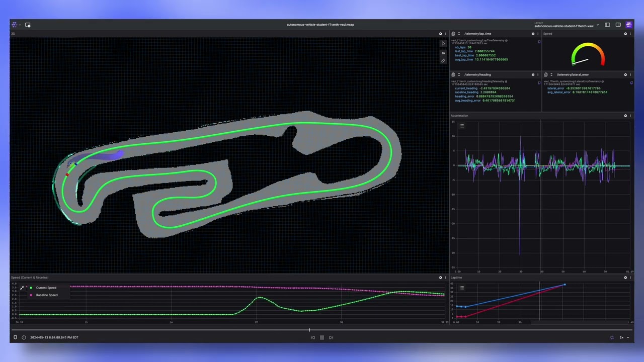The height and width of the screenshot is (362, 644).
Task: Copy the lateral_error message with copy icon
Action: pos(631,82)
